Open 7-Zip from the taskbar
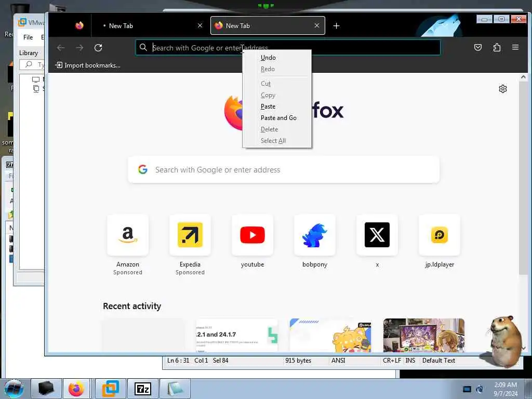Image resolution: width=532 pixels, height=399 pixels. coord(142,389)
